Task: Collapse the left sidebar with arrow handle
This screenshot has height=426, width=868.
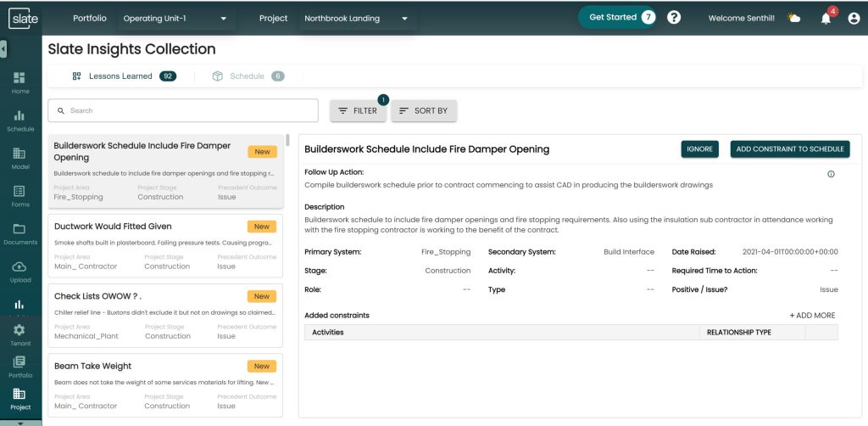Action: [x=3, y=49]
